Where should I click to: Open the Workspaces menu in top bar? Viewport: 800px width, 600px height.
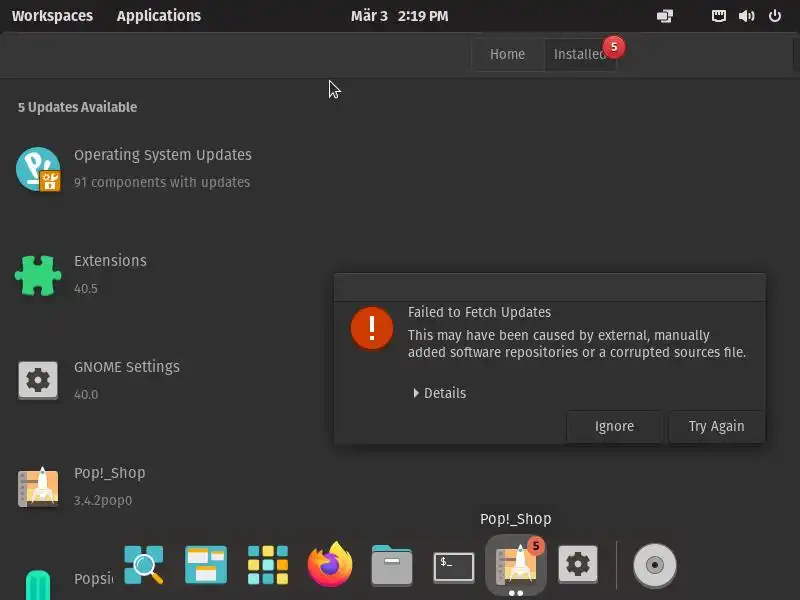pos(53,16)
